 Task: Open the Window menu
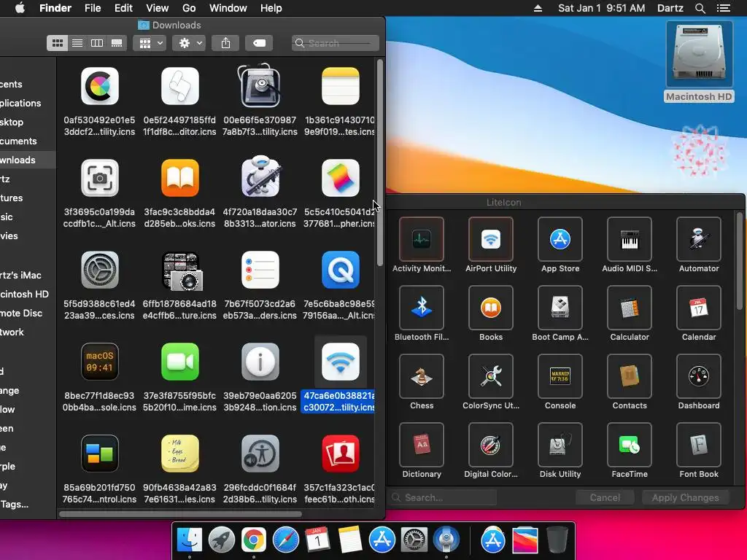(x=228, y=8)
